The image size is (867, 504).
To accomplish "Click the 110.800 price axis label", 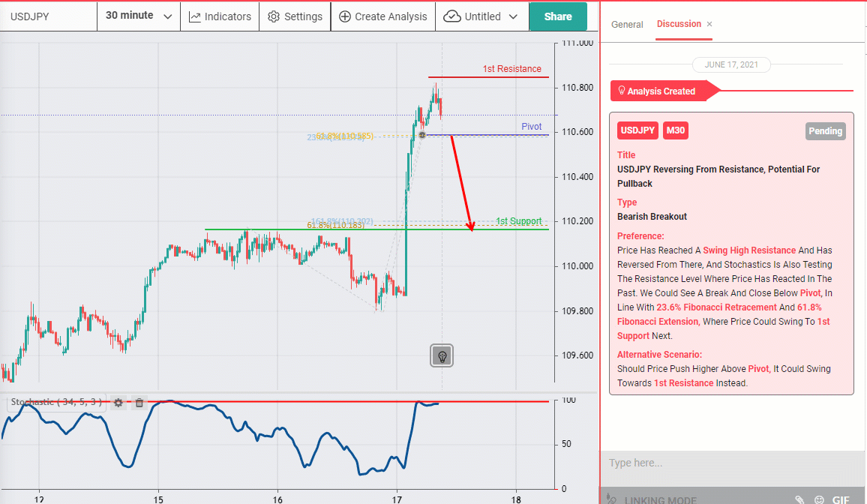I will [577, 87].
